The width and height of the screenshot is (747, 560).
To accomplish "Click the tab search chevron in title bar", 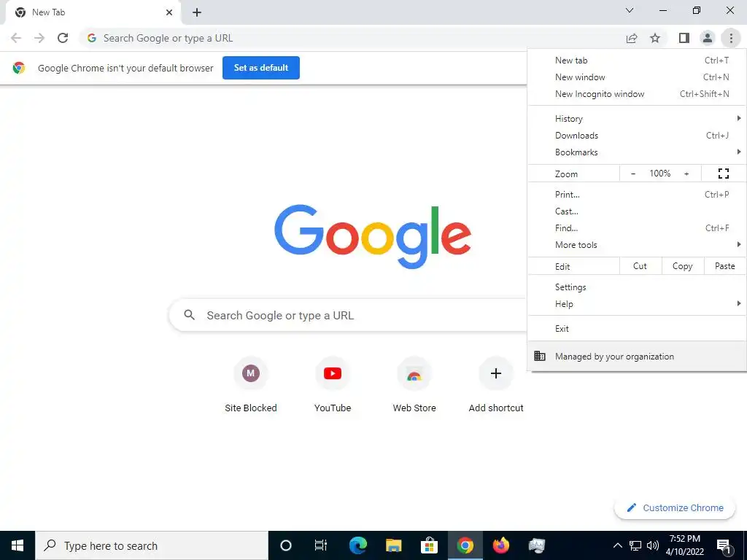I will (x=630, y=10).
